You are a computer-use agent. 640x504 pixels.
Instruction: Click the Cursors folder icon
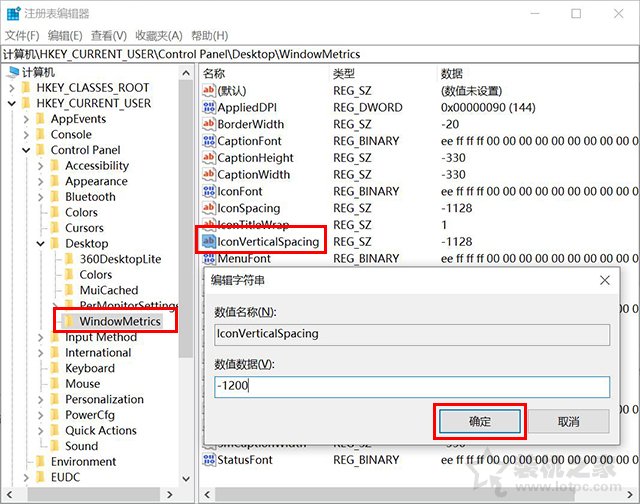tap(55, 228)
